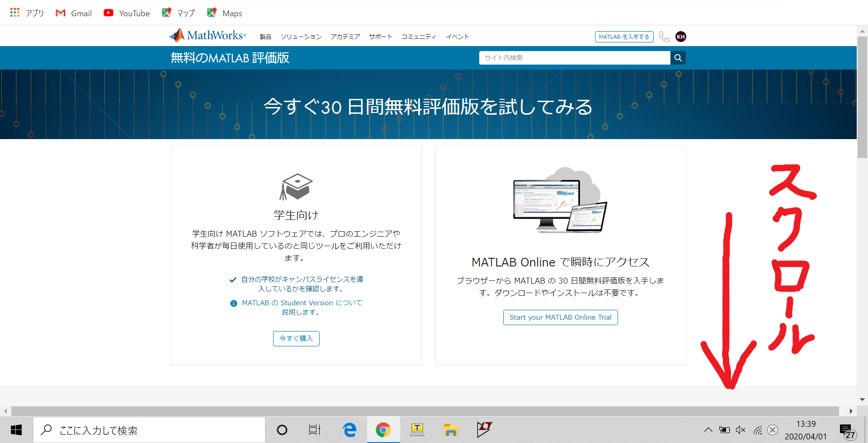Viewport: 868px width, 443px height.
Task: Click the muted volume icon
Action: [x=741, y=430]
